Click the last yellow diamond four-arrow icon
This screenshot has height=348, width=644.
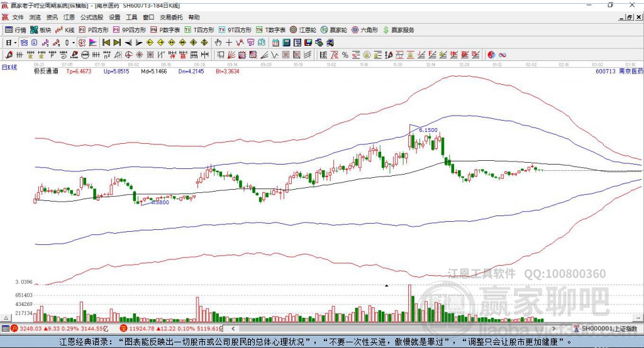[x=204, y=43]
